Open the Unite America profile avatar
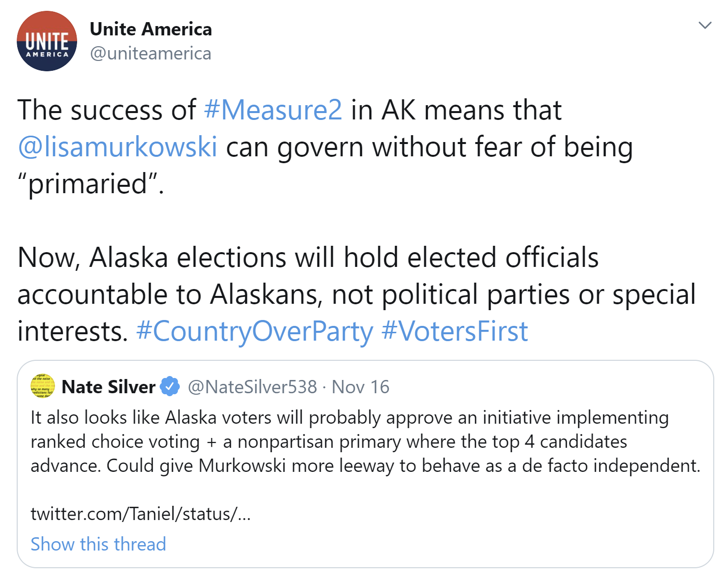Screen dimensions: 728x581 click(x=47, y=41)
